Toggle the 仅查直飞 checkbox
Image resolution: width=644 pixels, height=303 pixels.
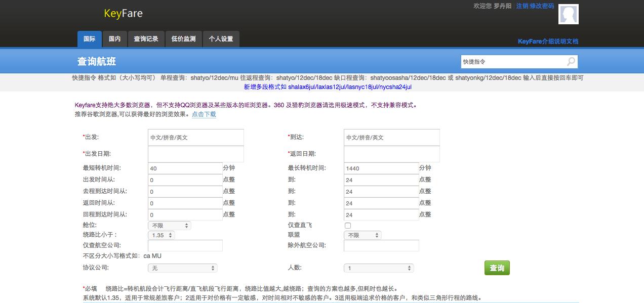pyautogui.click(x=348, y=226)
